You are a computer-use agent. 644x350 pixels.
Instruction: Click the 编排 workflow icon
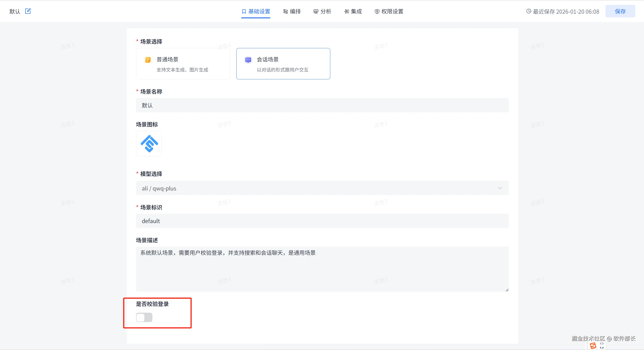[285, 11]
